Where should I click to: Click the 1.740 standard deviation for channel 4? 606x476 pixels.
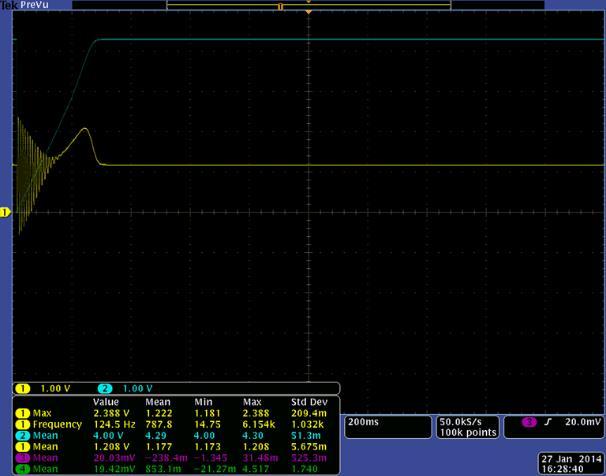coord(304,469)
